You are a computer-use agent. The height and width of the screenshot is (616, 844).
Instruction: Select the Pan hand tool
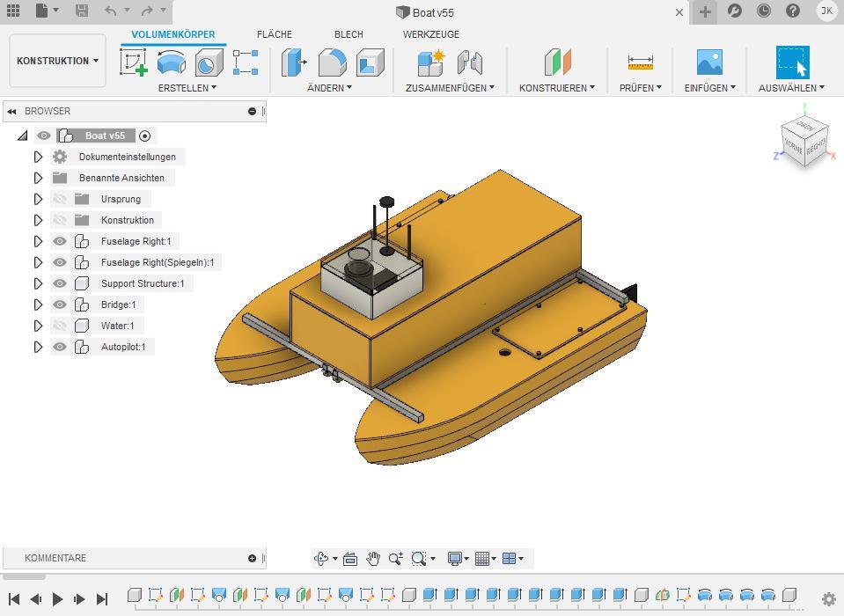(373, 559)
